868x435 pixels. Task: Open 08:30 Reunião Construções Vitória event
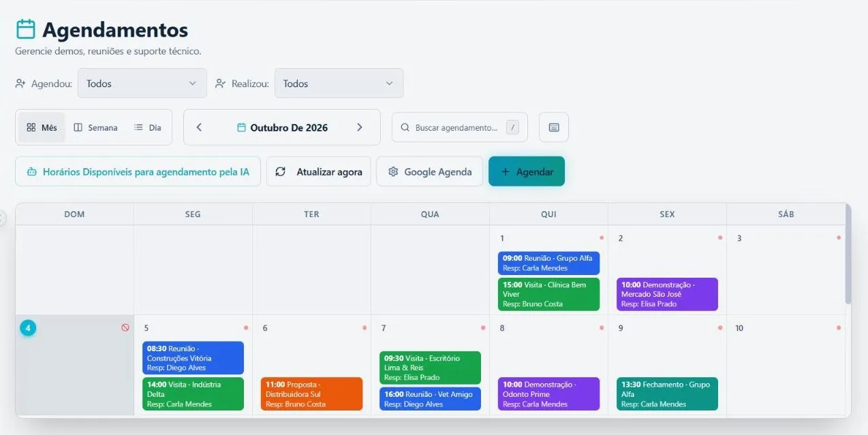click(193, 358)
